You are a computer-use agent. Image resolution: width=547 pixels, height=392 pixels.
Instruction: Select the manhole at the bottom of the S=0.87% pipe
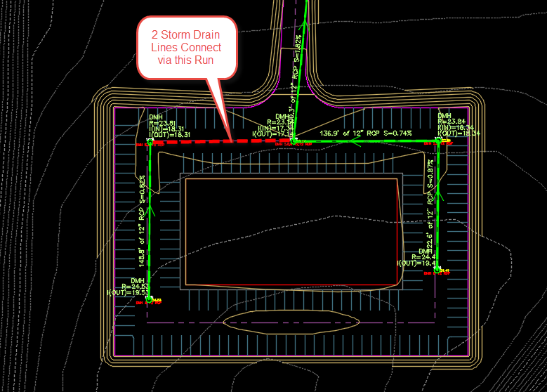pyautogui.click(x=437, y=270)
